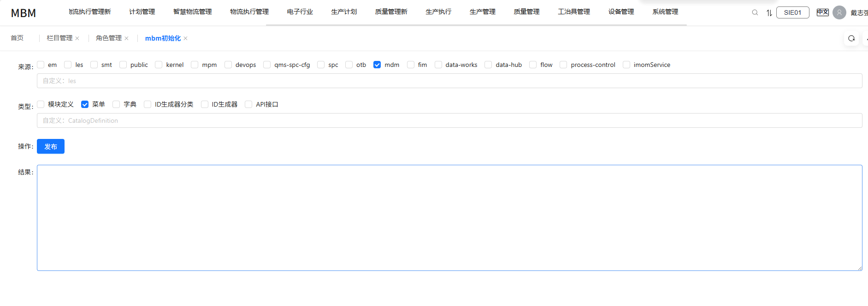868x306 pixels.
Task: Close the 栏目管理 tab
Action: coord(77,38)
